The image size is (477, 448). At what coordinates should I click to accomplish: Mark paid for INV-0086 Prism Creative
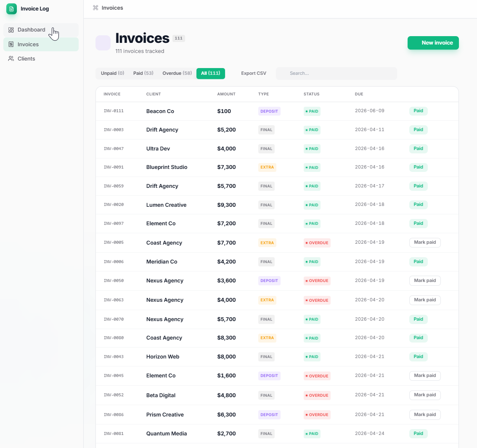(x=425, y=414)
